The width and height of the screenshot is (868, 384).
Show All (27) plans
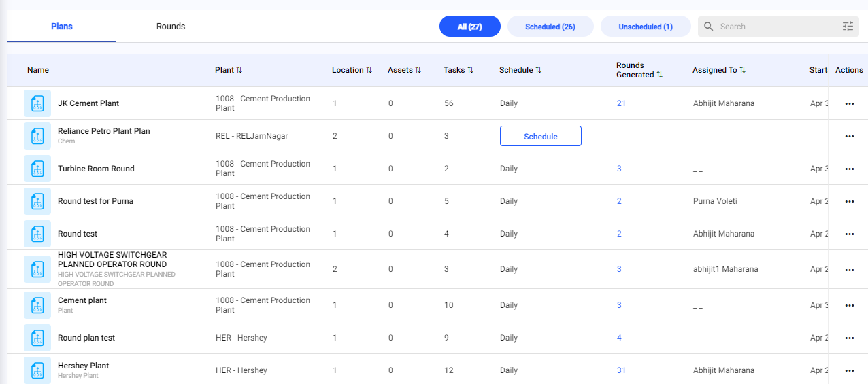(x=470, y=27)
